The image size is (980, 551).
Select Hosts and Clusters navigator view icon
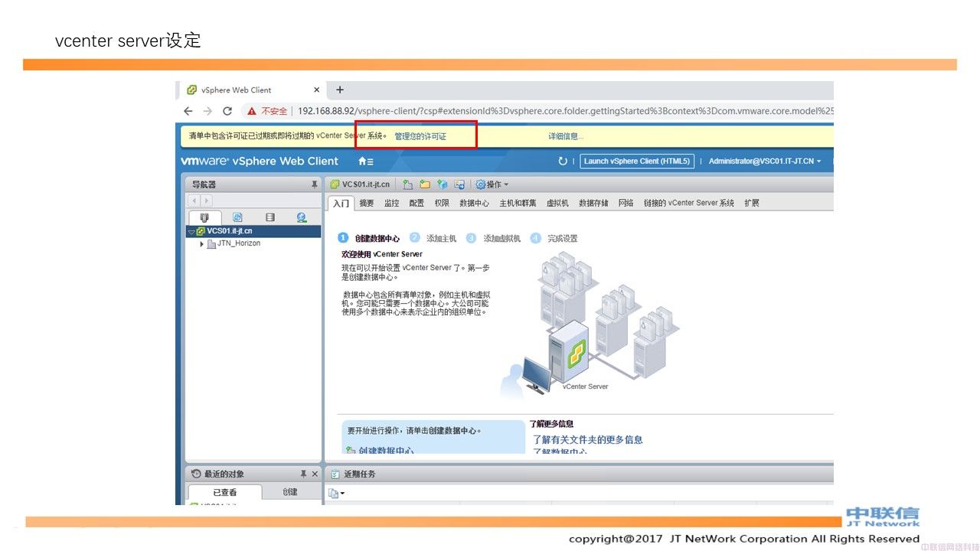tap(204, 217)
